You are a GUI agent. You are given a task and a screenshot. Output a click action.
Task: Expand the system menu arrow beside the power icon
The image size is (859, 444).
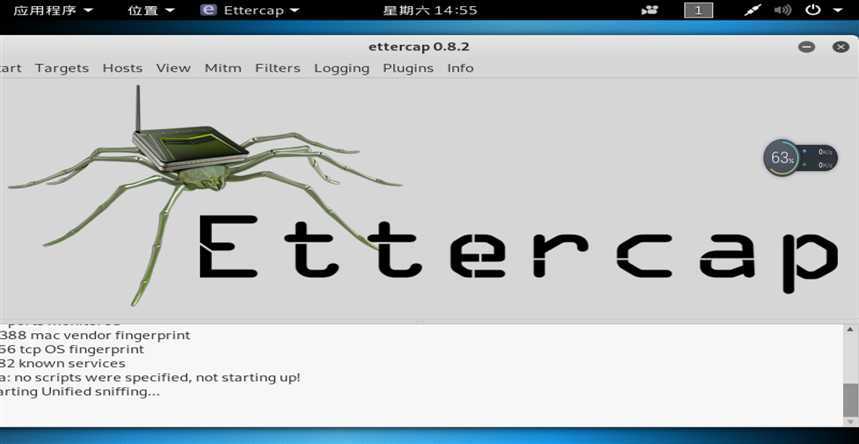pyautogui.click(x=838, y=10)
